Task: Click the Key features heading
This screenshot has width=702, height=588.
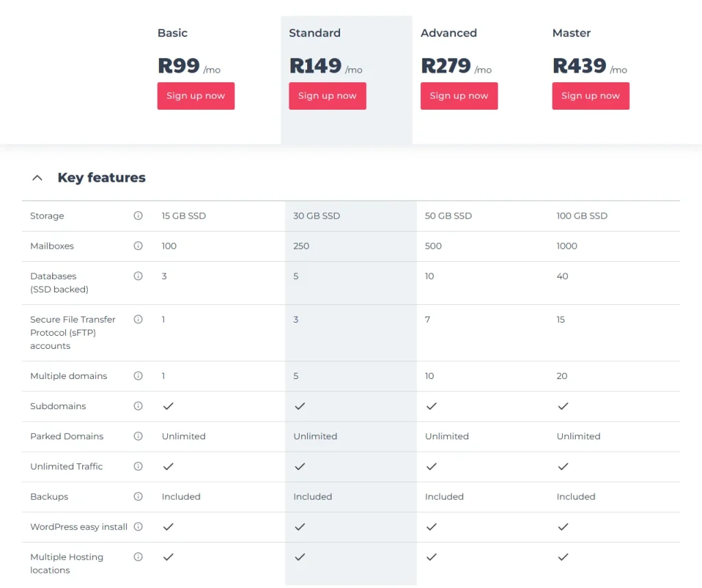Action: pos(101,178)
